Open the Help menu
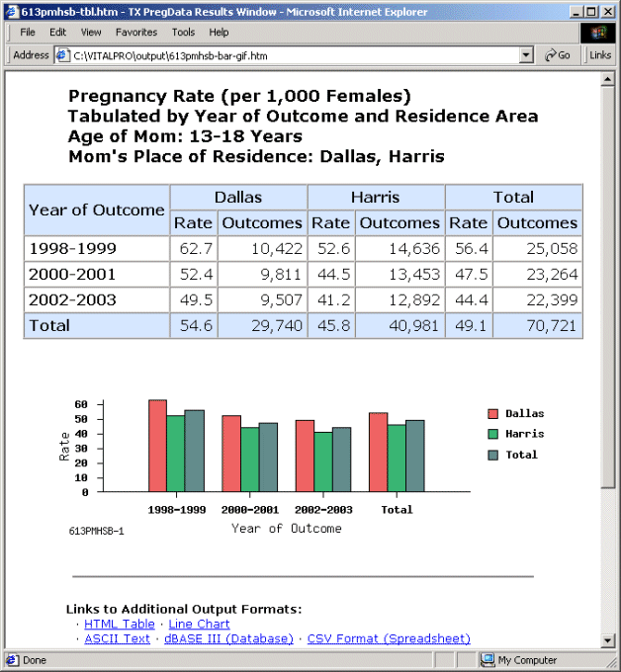The image size is (621, 672). (x=219, y=33)
